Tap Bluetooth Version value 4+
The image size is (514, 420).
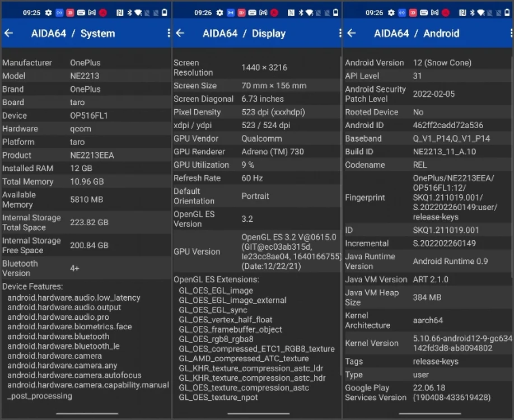(74, 268)
